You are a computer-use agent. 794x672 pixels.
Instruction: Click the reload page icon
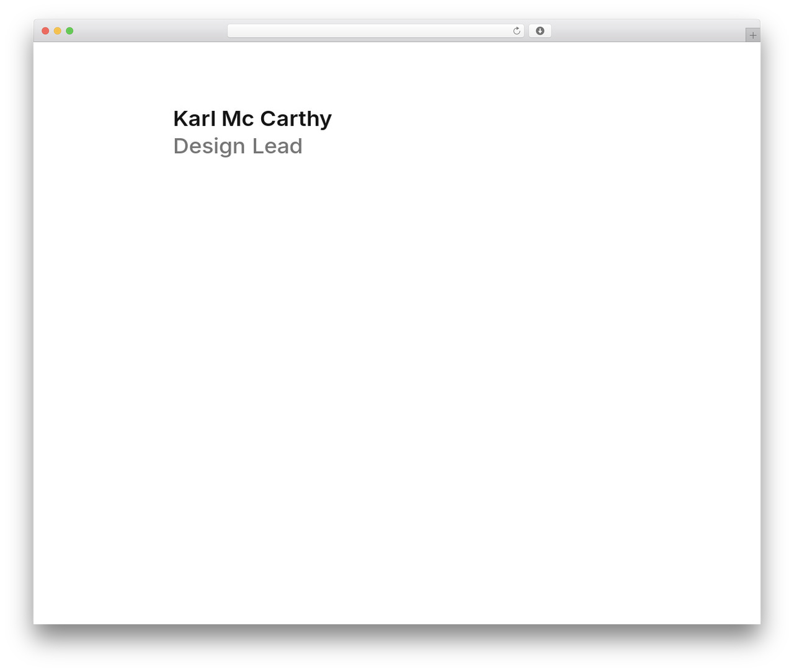[516, 31]
